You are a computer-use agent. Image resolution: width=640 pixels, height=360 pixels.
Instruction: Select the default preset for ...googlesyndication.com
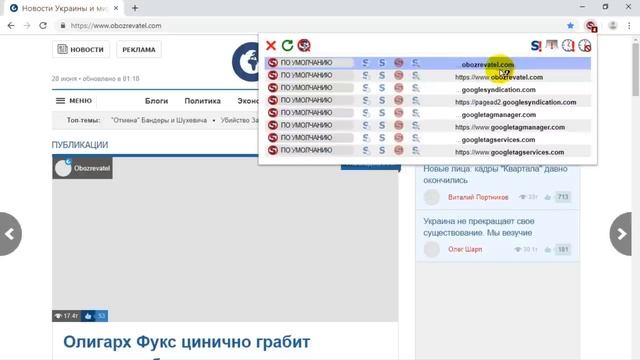310,88
